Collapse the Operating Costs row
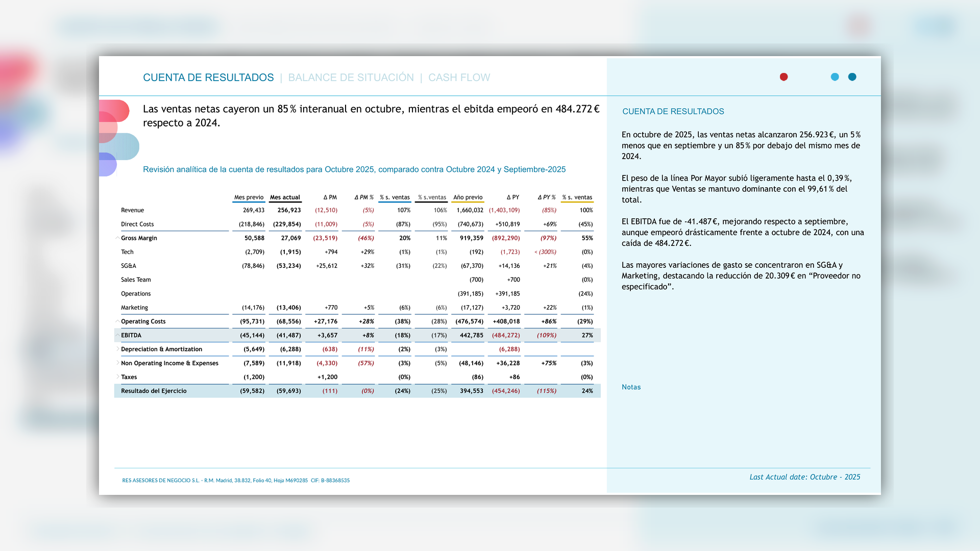 [x=117, y=321]
